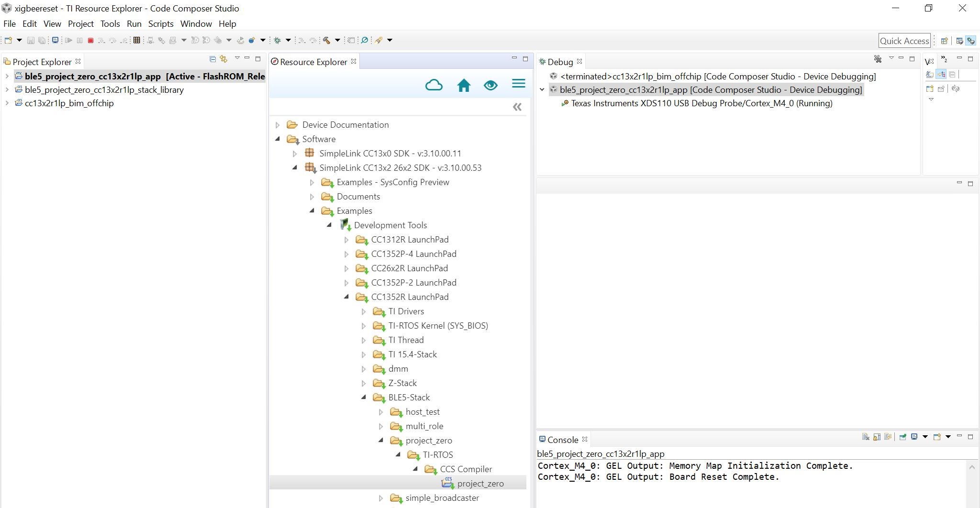Select the Console tab
The height and width of the screenshot is (508, 980).
[563, 440]
